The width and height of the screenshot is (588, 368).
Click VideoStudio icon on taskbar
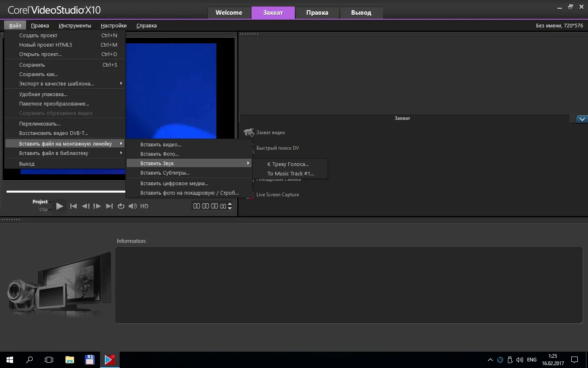(x=109, y=360)
